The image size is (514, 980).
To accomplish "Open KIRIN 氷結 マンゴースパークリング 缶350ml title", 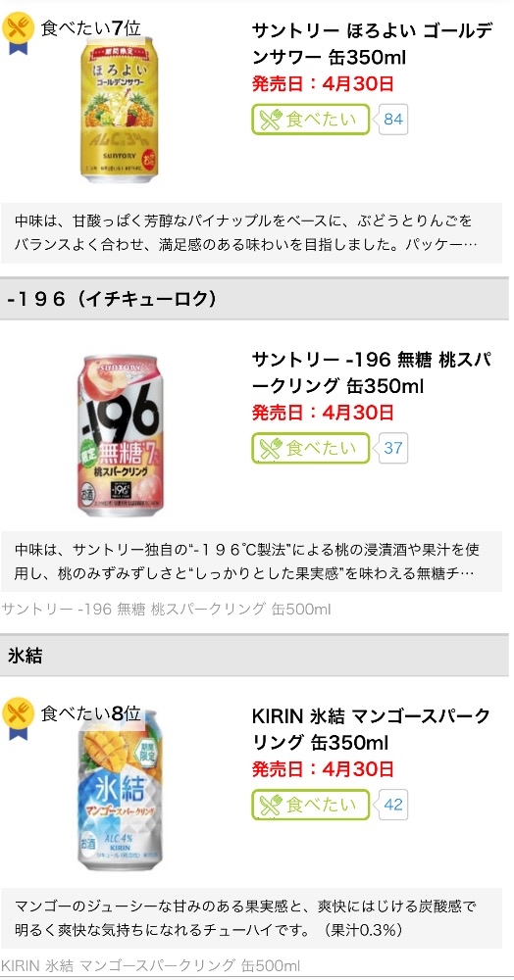I will point(371,729).
